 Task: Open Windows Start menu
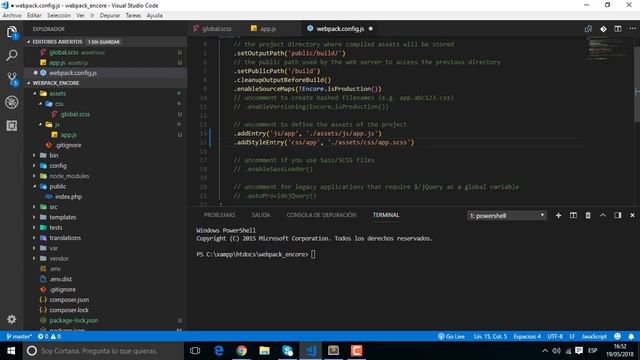[x=11, y=351]
